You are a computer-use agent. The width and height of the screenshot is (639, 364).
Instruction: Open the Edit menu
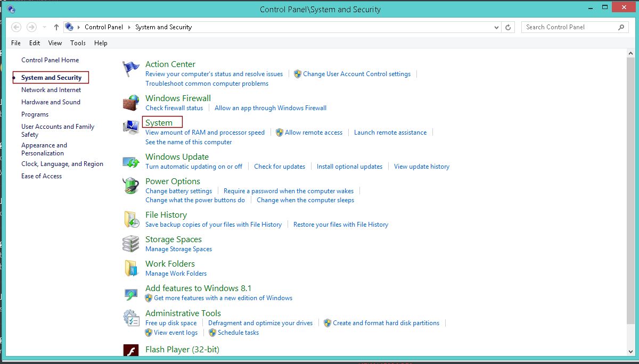point(35,43)
